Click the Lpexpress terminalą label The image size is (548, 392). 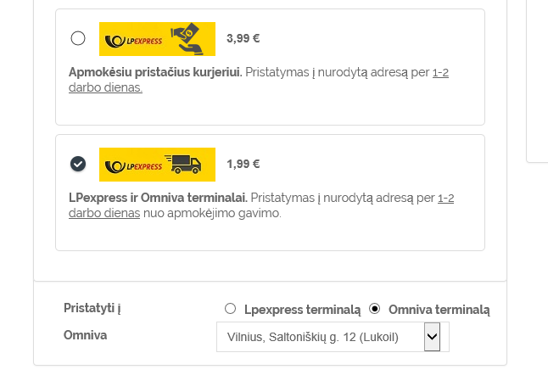pos(302,310)
